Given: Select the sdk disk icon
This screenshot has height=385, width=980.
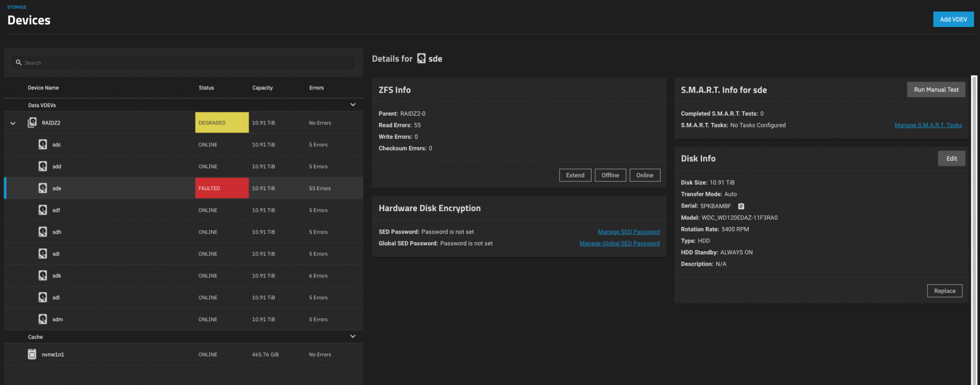Looking at the screenshot, I should (43, 276).
